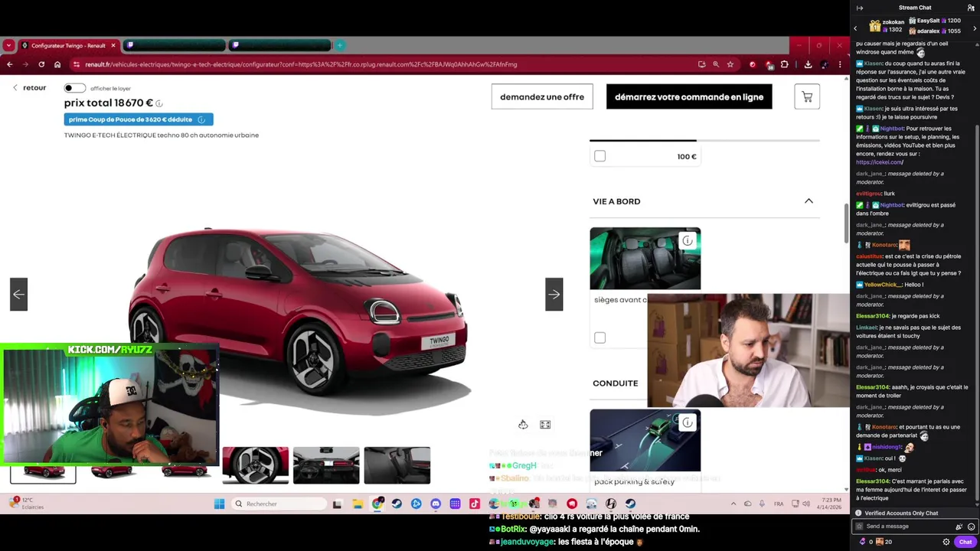Select the dashboard interior thumbnail
This screenshot has height=551, width=980.
click(x=326, y=465)
